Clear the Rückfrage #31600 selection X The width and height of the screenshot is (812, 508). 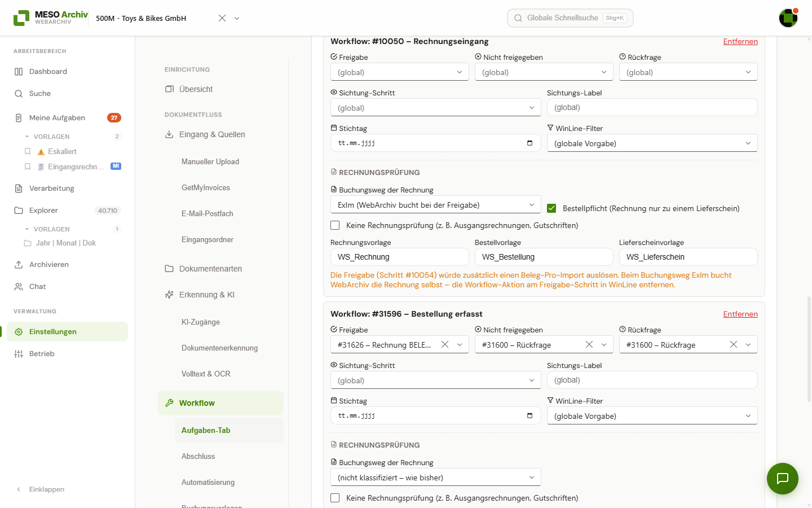734,344
